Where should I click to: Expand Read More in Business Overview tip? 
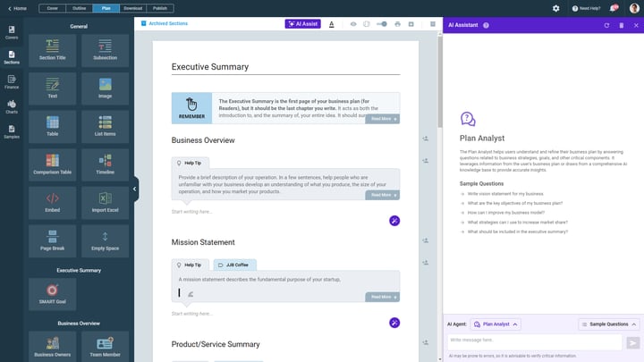[383, 195]
